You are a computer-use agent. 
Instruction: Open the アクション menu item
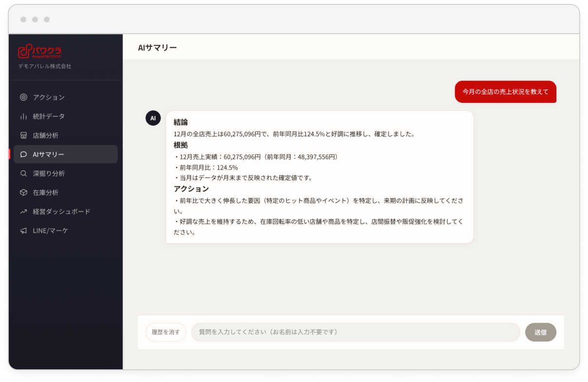[x=66, y=97]
